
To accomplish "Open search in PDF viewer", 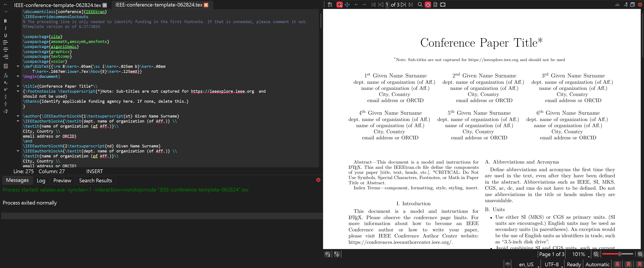I will [420, 5].
